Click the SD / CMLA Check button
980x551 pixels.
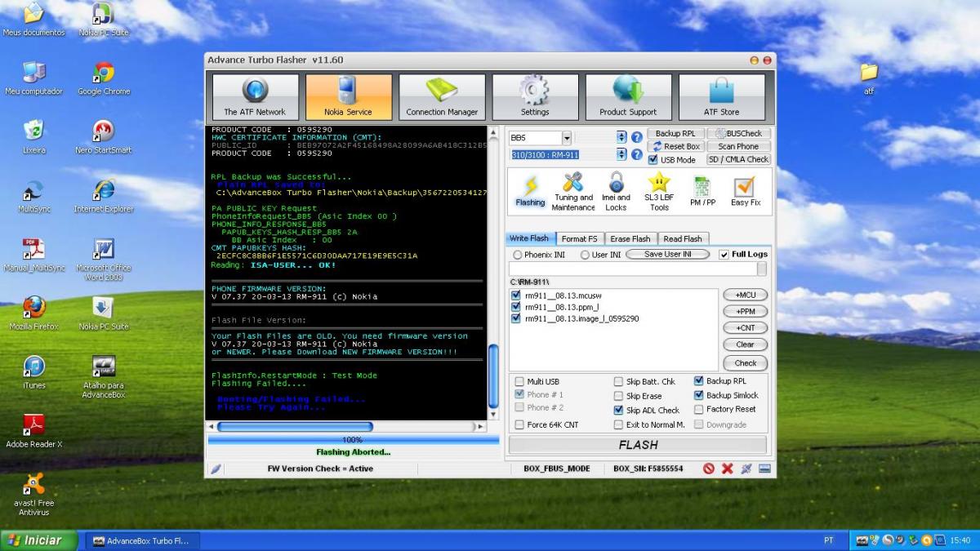(x=738, y=159)
